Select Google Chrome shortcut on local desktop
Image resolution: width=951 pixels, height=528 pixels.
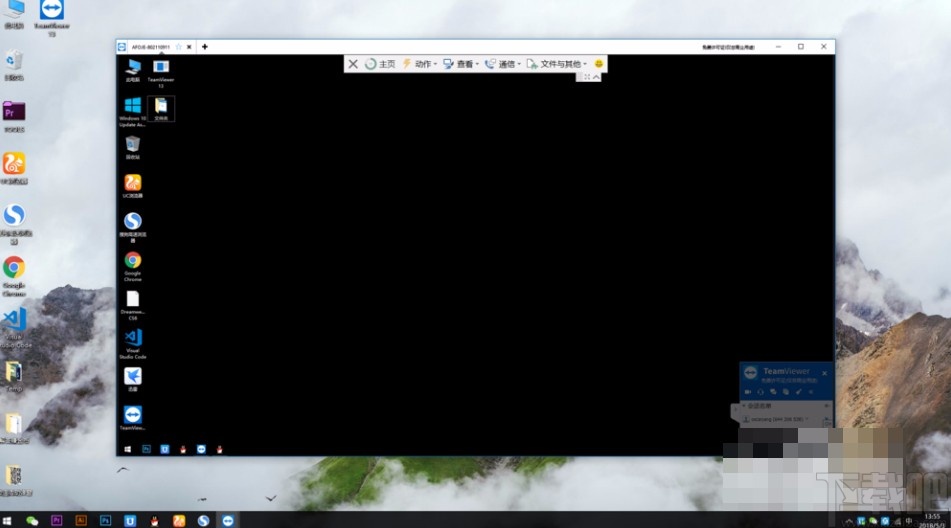tap(14, 276)
